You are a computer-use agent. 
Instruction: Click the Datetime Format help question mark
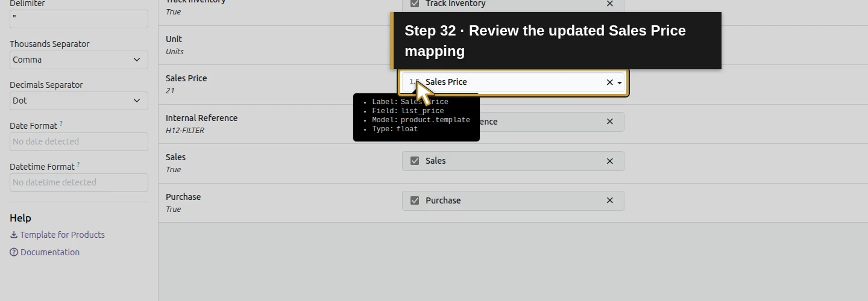click(78, 164)
